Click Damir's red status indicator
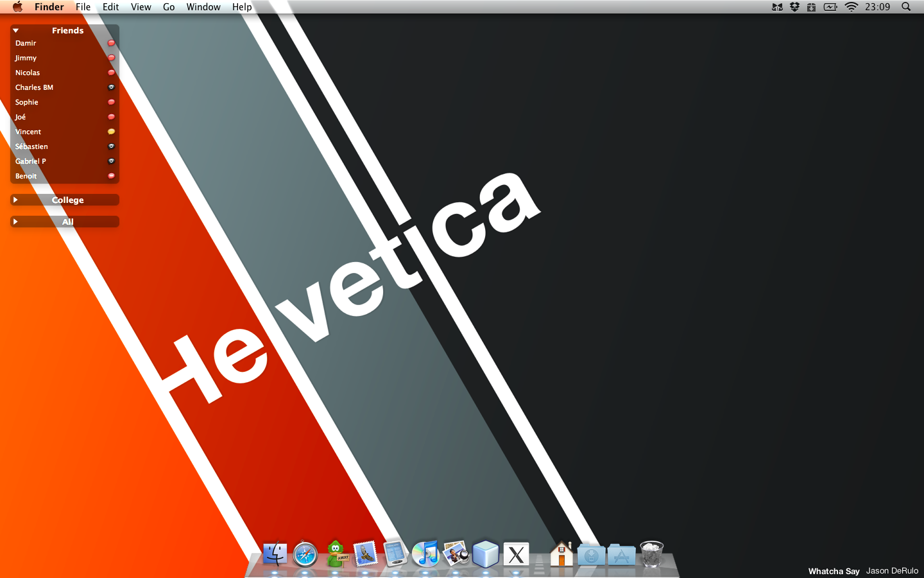Screen dimensions: 924x578 [111, 43]
